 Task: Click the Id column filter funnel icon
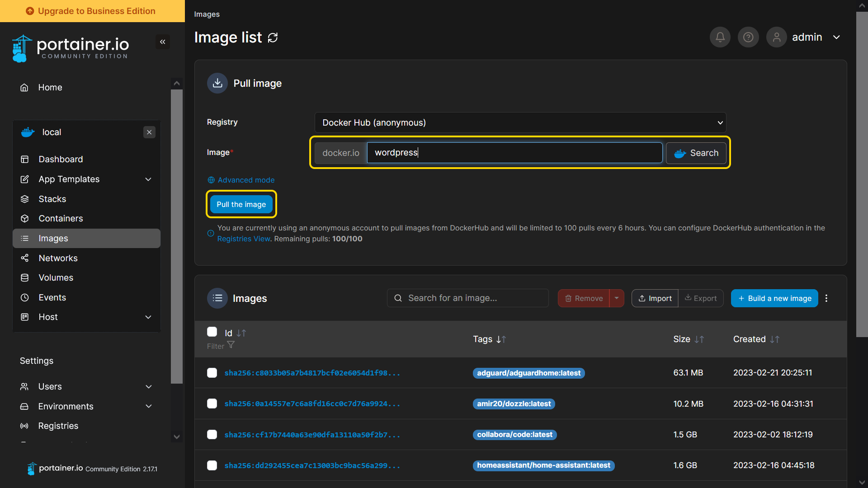pyautogui.click(x=231, y=345)
